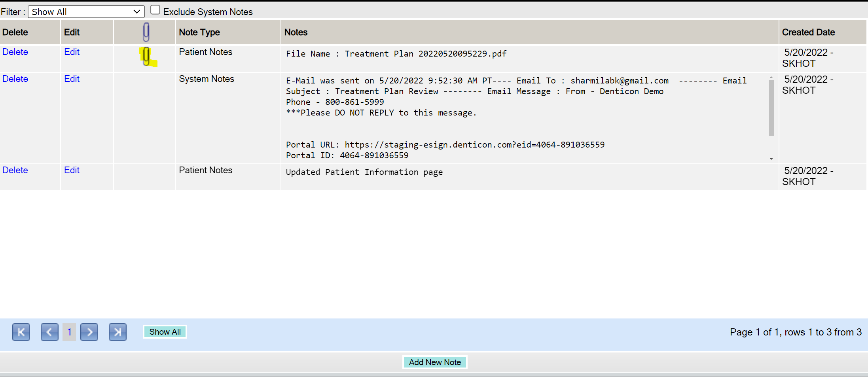Go to the previous page of notes
This screenshot has width=868, height=377.
(x=49, y=332)
